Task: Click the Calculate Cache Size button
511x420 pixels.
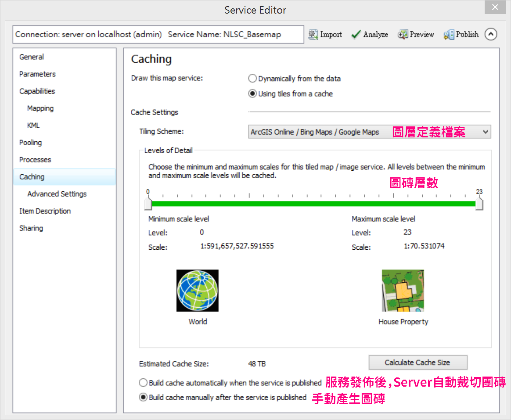Action: [418, 363]
